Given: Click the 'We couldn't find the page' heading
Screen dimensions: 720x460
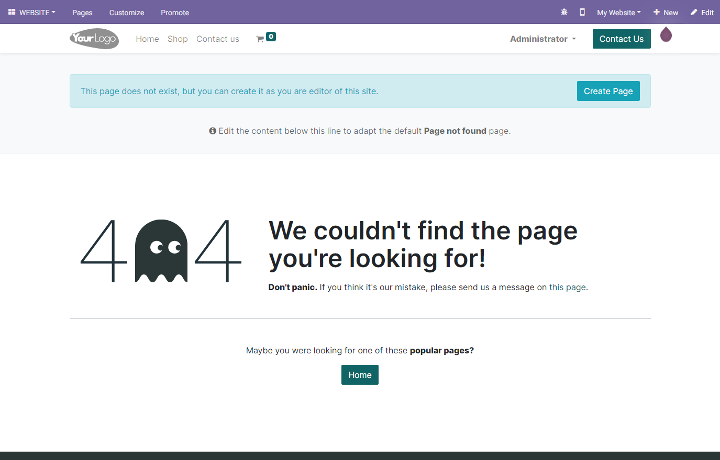Looking at the screenshot, I should tap(423, 244).
